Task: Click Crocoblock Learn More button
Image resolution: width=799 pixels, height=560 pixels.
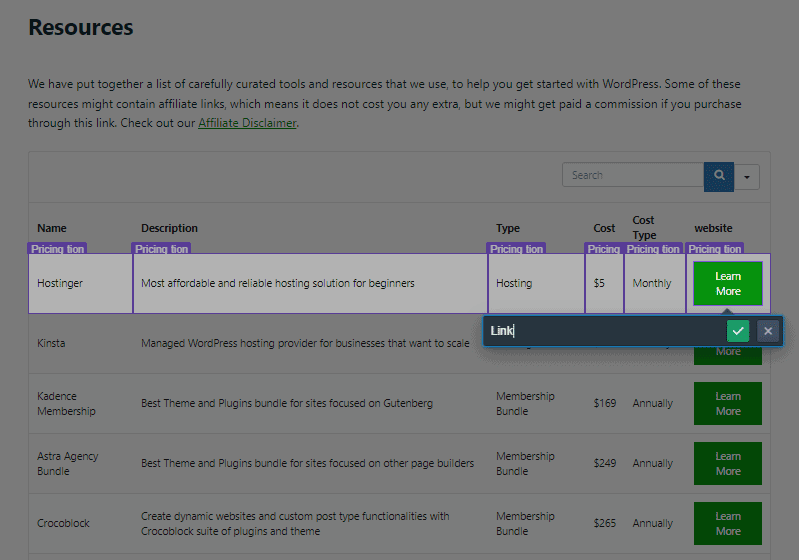Action: coord(728,523)
